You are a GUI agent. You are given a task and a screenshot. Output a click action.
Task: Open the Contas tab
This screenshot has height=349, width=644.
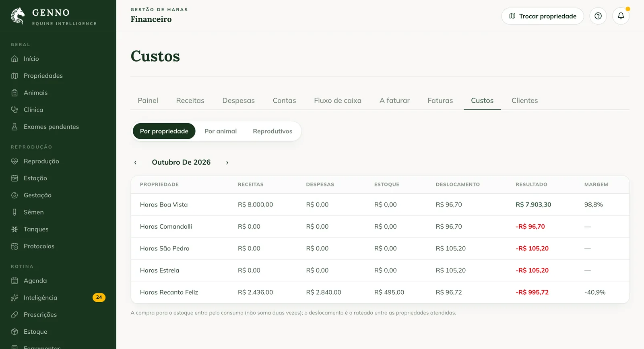point(284,101)
